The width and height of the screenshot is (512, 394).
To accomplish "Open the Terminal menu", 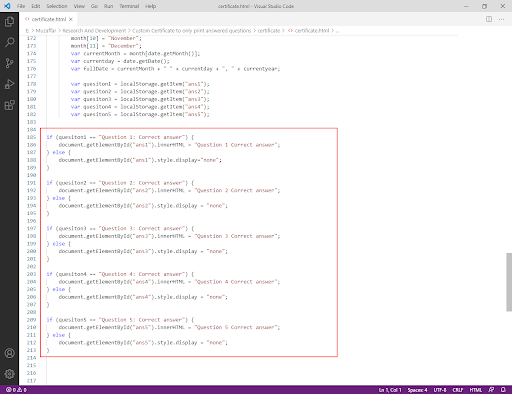I will pyautogui.click(x=129, y=6).
